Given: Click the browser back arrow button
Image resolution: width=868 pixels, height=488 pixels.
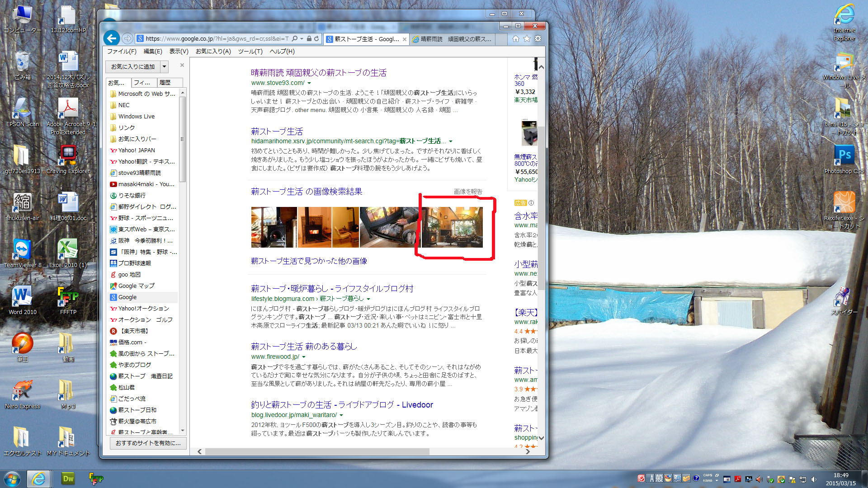Looking at the screenshot, I should click(112, 38).
